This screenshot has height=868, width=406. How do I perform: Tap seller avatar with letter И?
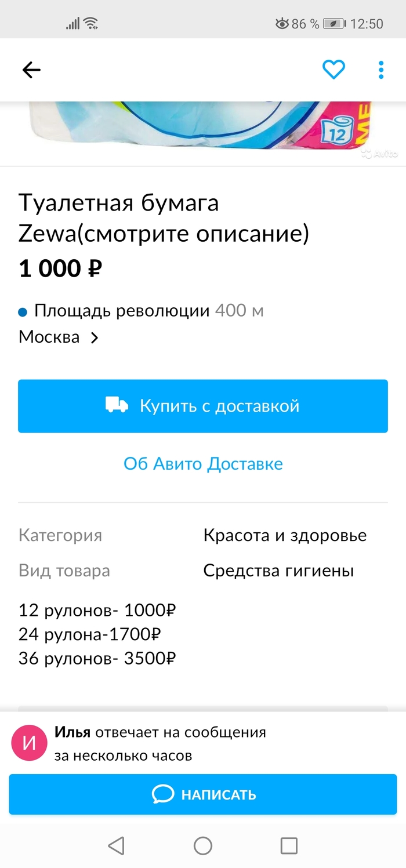coord(29,743)
